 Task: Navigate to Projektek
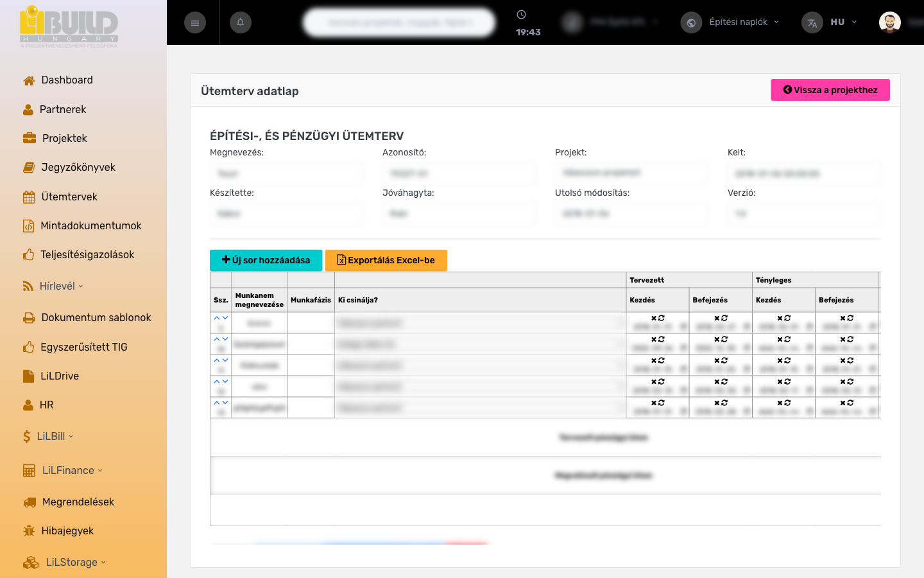tap(65, 139)
